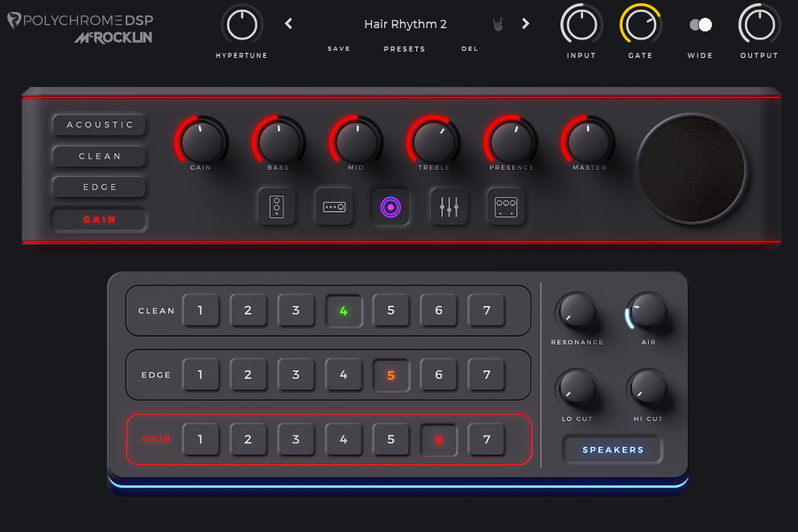Go to the next preset arrow
The image size is (798, 532).
click(526, 24)
